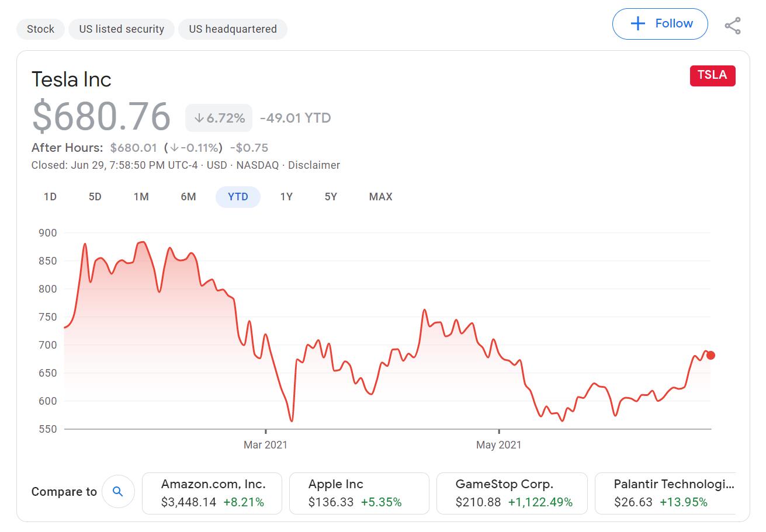Open the 1Y performance view

coord(286,197)
